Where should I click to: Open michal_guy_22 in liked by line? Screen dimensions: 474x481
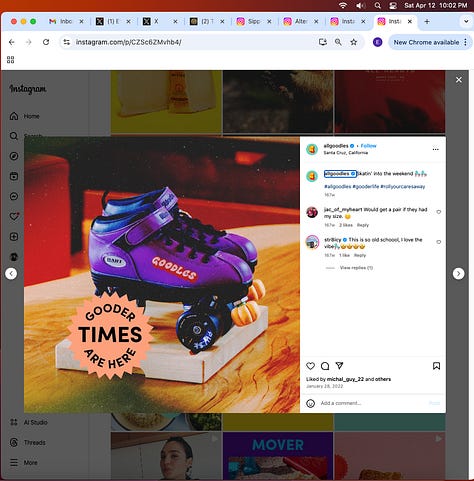pyautogui.click(x=345, y=379)
